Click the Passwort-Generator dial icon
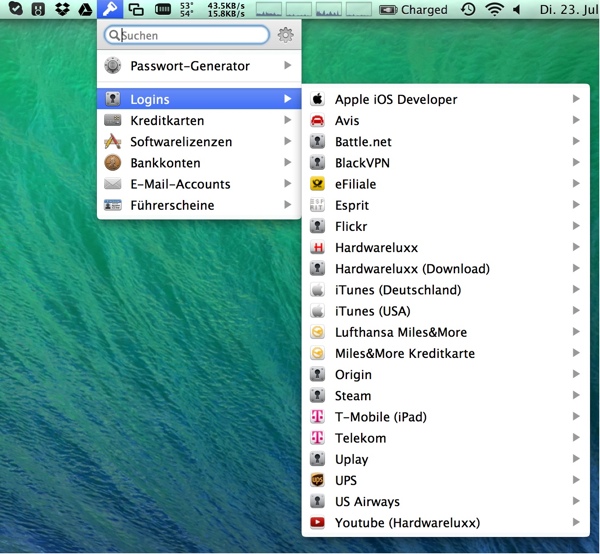 point(112,65)
